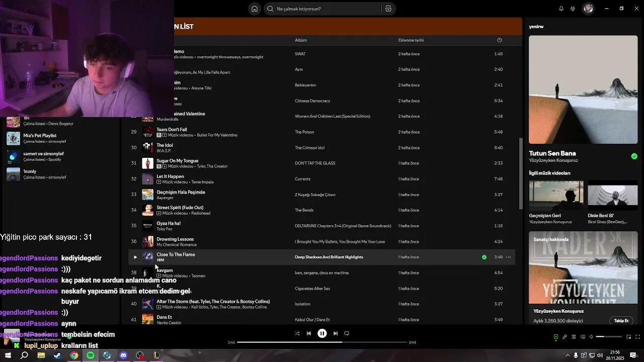This screenshot has height=362, width=644.
Task: Open Windows search from the taskbar
Action: (x=24, y=355)
